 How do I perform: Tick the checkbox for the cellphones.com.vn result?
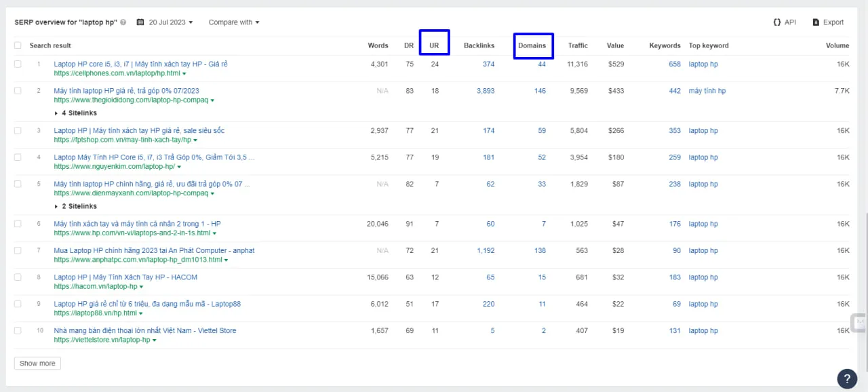(x=18, y=64)
